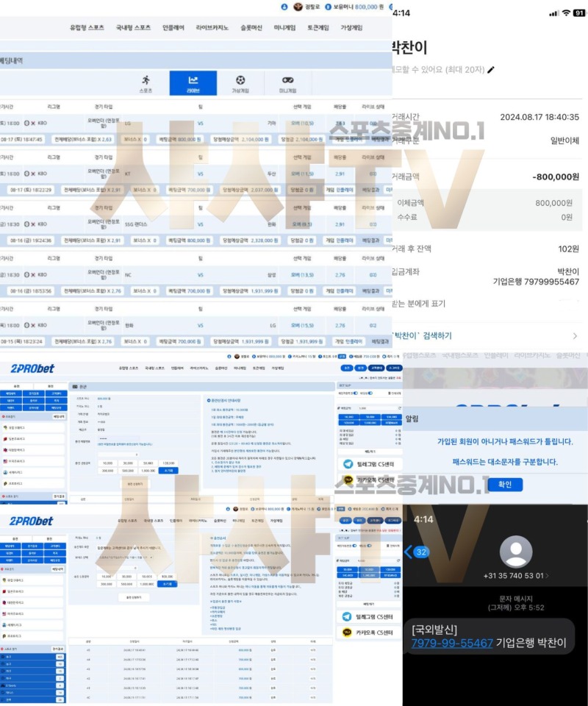Open 텔레그램 CS센터 on the 환전 page
The width and height of the screenshot is (588, 706).
[369, 464]
